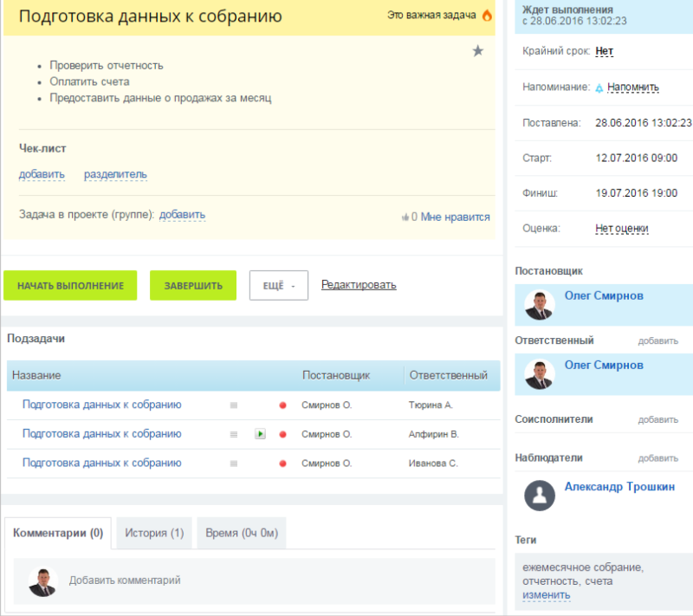The height and width of the screenshot is (616, 693).
Task: Click the Добавить комментарий input field
Action: (x=260, y=580)
